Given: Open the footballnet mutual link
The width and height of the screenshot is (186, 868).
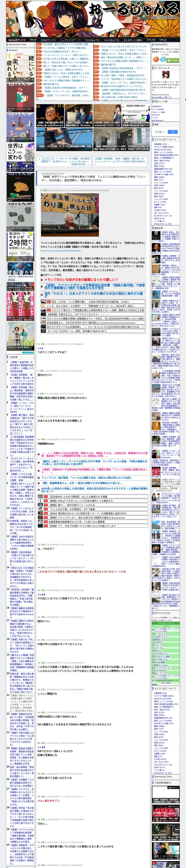Looking at the screenshot, I should 156,115.
